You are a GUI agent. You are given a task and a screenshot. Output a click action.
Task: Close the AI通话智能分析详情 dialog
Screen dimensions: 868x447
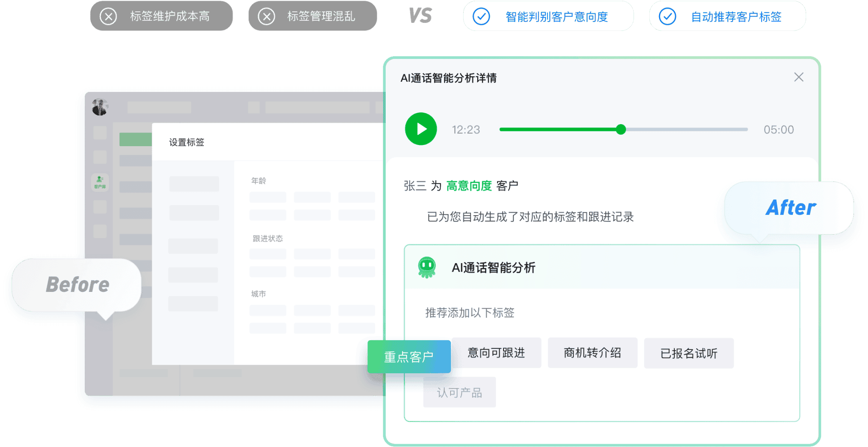(x=799, y=77)
